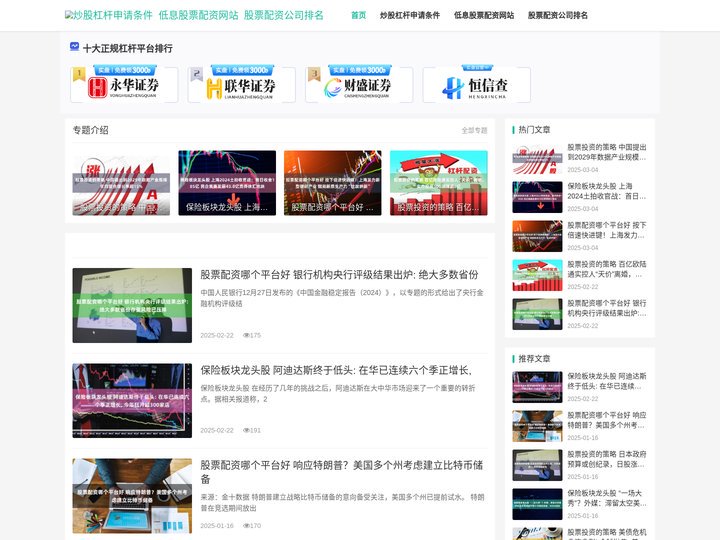Open article title 银行机构央行评级结果出炉
The image size is (720, 540).
coord(339,275)
